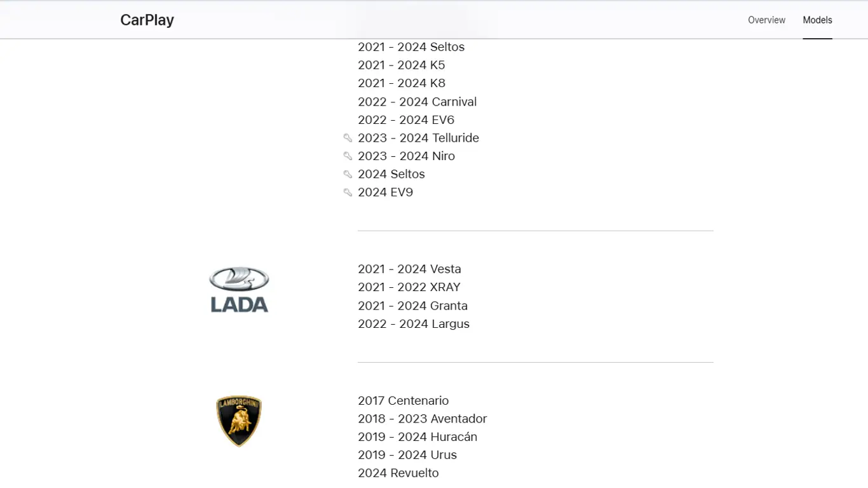Image resolution: width=868 pixels, height=488 pixels.
Task: Click the Lamborghini shield logo
Action: point(239,421)
